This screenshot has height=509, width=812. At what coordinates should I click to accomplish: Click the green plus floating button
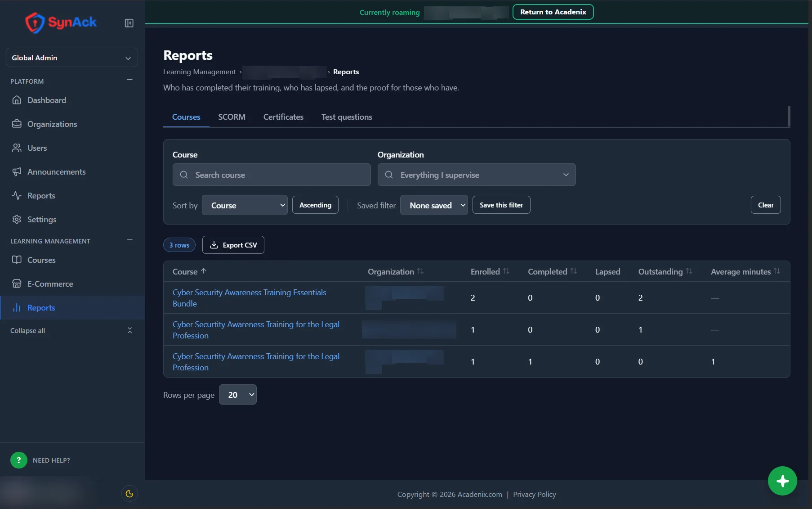782,481
